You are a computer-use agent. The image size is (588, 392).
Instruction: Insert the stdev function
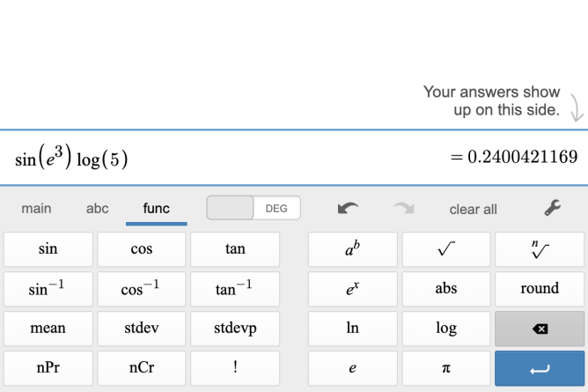pos(141,329)
